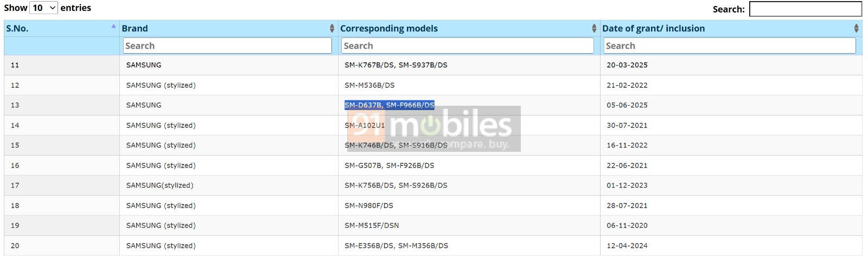This screenshot has height=257, width=868.
Task: Click the Date of grant search box
Action: [729, 46]
